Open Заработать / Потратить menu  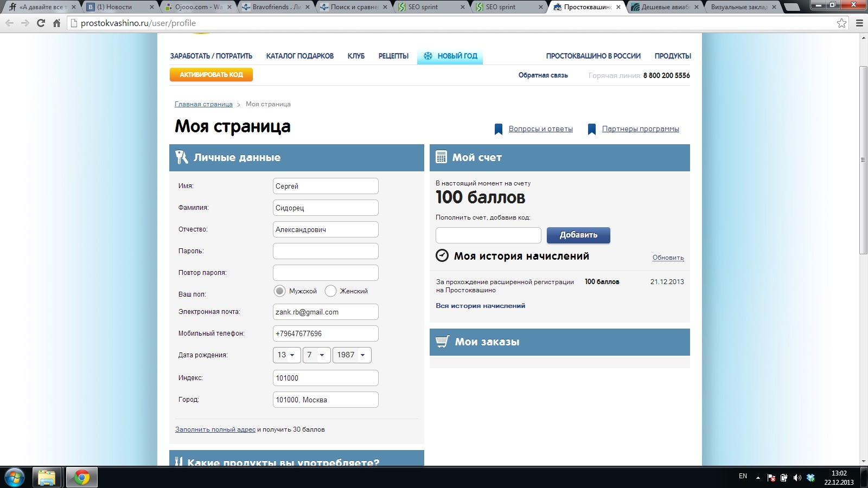point(211,56)
